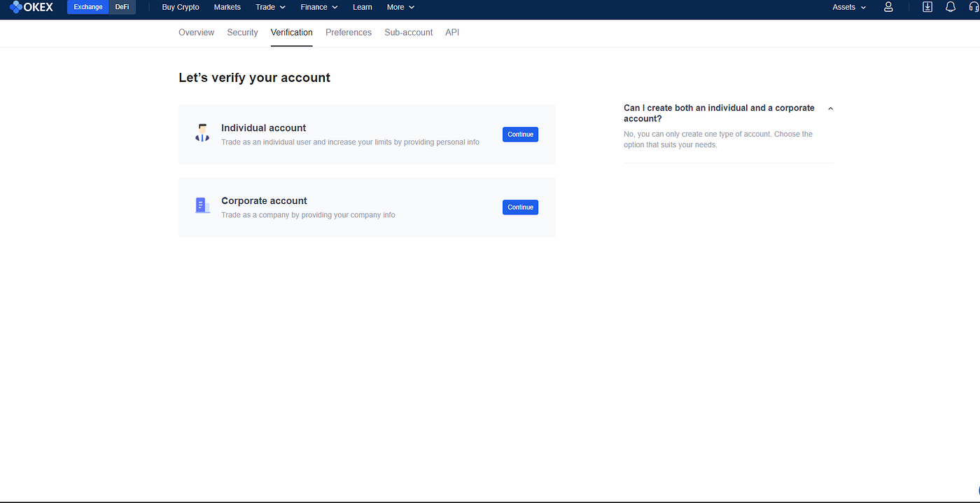The height and width of the screenshot is (503, 980).
Task: Switch to Exchange mode
Action: click(88, 7)
